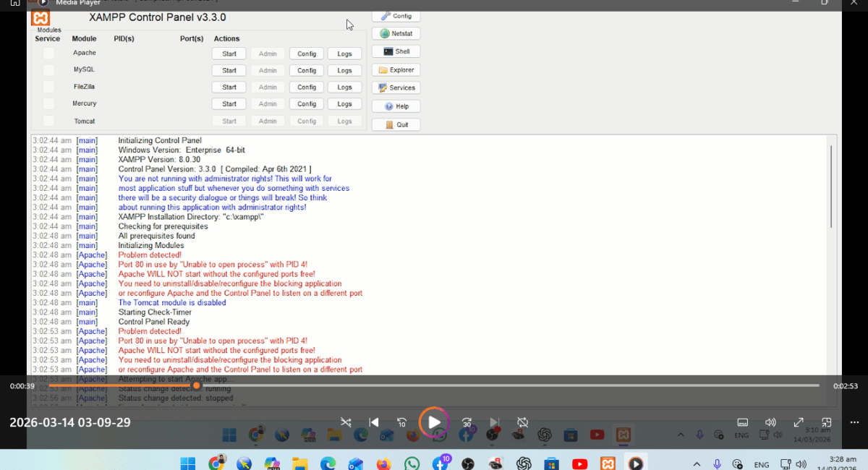The width and height of the screenshot is (868, 470).
Task: Select log line 'Windows Version: Enterprise 64-bit'
Action: tap(182, 150)
